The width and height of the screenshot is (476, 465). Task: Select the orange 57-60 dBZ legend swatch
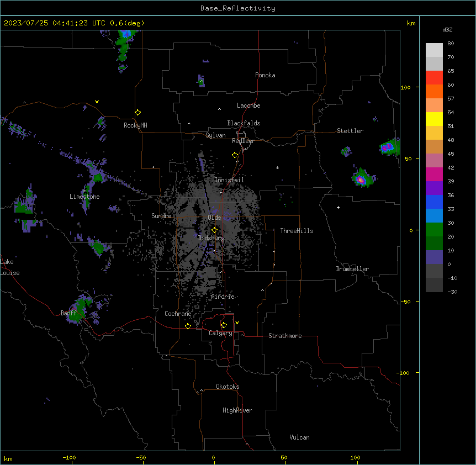tap(434, 91)
